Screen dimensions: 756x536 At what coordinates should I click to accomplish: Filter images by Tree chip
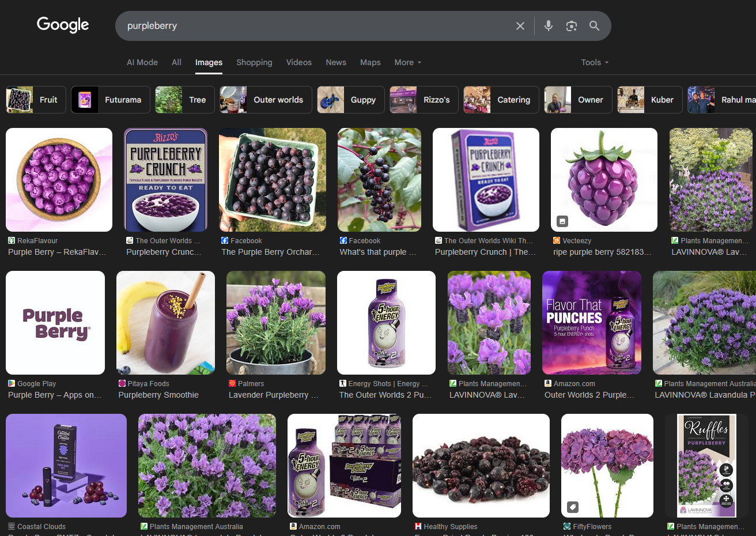[185, 100]
